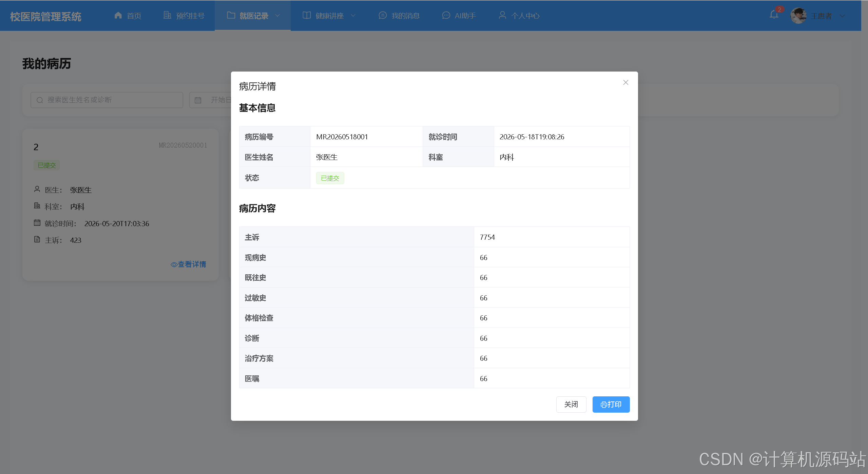Viewport: 868px width, 474px height.
Task: Click the 已提交 tag on record card
Action: 46,165
